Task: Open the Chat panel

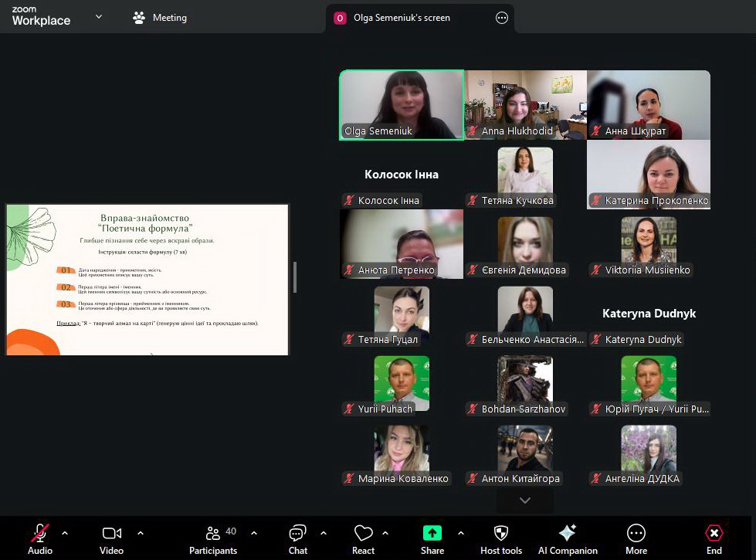Action: [297, 533]
